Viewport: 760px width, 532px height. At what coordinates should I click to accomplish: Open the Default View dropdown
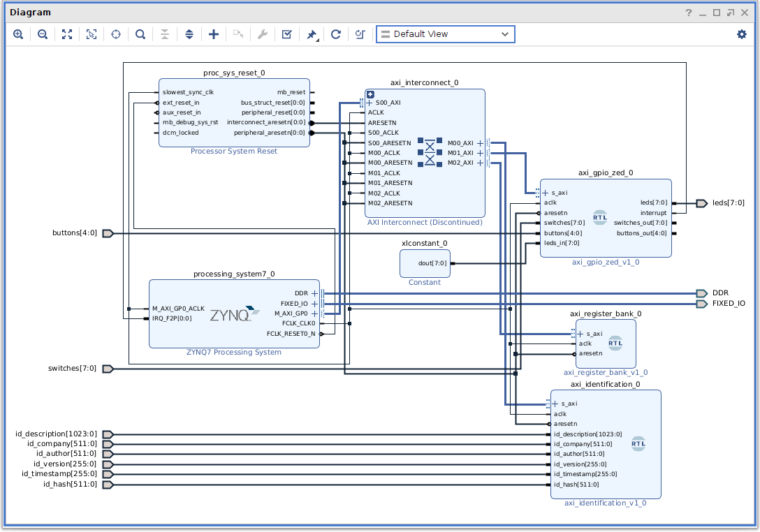445,34
